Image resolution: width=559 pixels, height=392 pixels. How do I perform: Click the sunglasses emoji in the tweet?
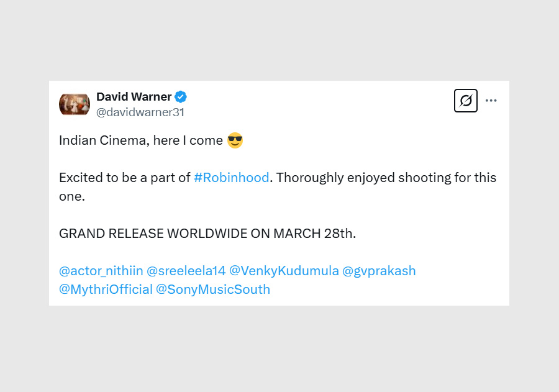pyautogui.click(x=235, y=140)
